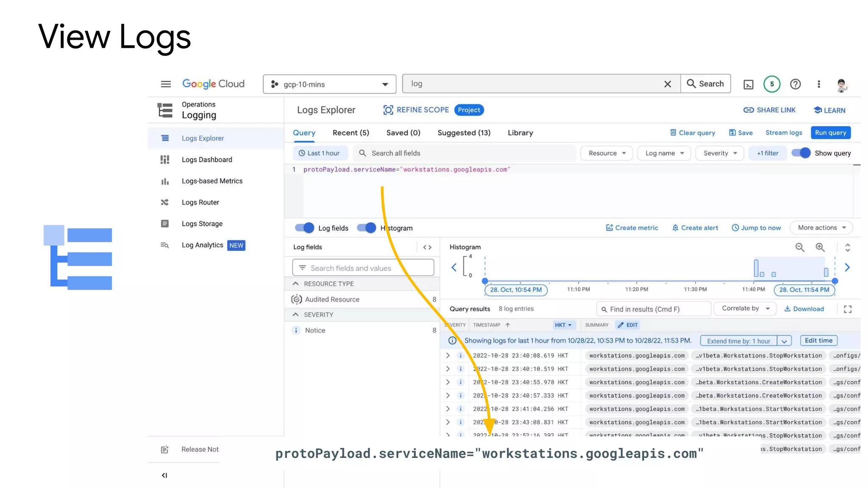Activate Cloud Shell terminal icon
The image size is (868, 488).
pyautogui.click(x=748, y=84)
